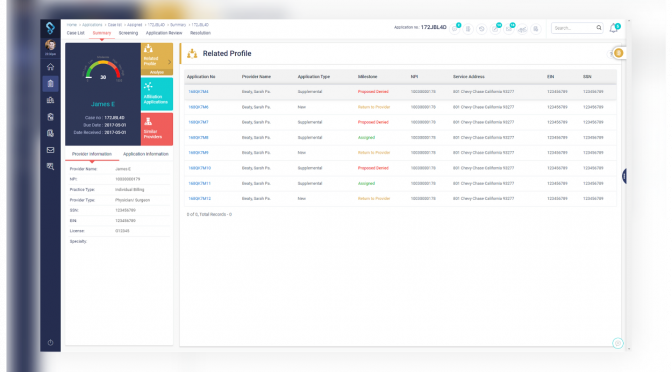This screenshot has height=372, width=672.
Task: Expand the Related Profile tile arrow
Action: click(169, 62)
